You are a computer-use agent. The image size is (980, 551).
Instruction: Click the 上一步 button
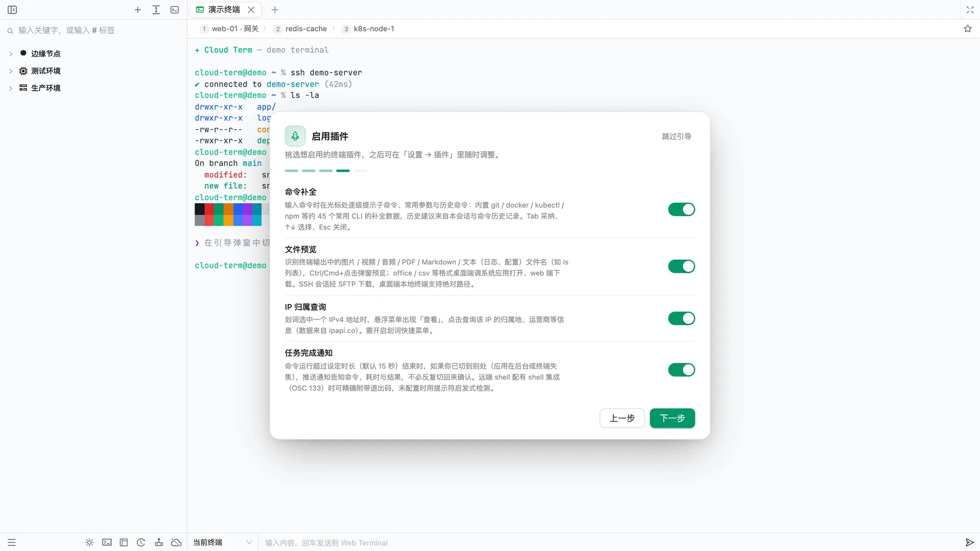point(622,418)
